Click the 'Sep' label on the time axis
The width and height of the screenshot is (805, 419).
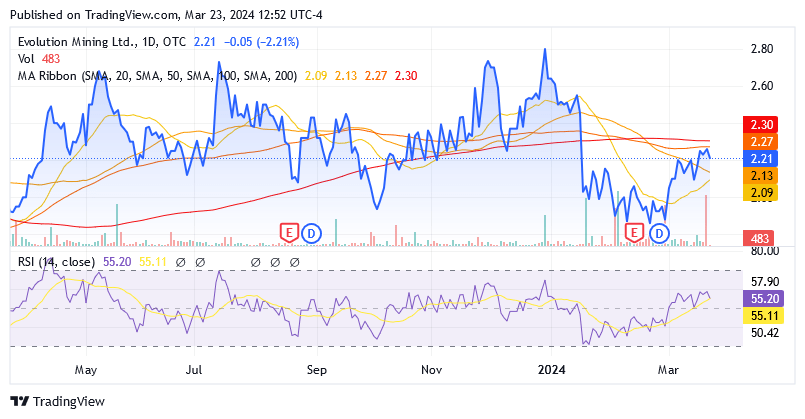(316, 370)
